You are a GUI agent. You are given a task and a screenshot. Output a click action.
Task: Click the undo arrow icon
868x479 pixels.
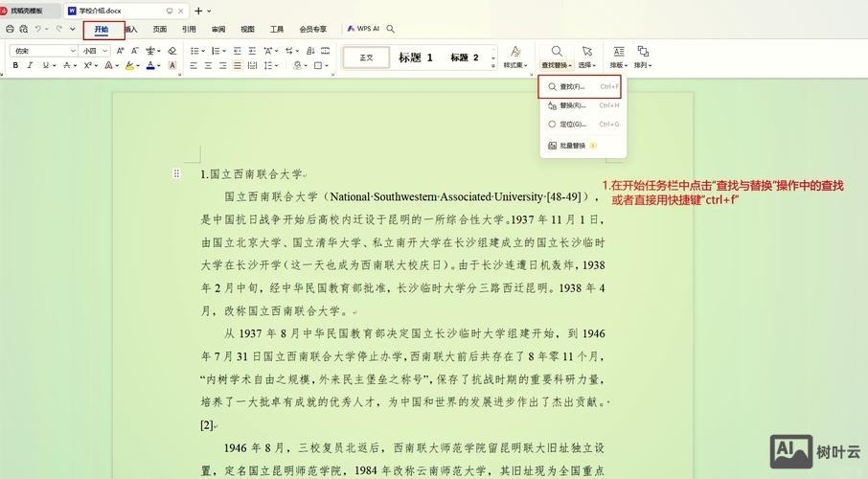[x=37, y=29]
